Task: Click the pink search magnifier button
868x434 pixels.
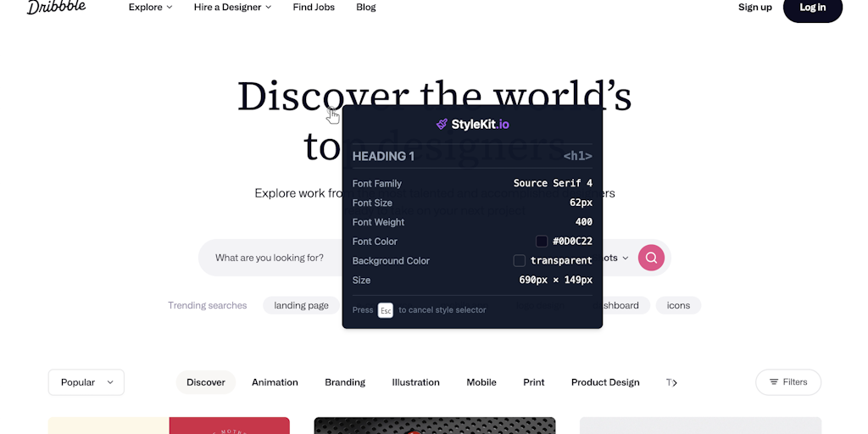Action: click(x=651, y=258)
